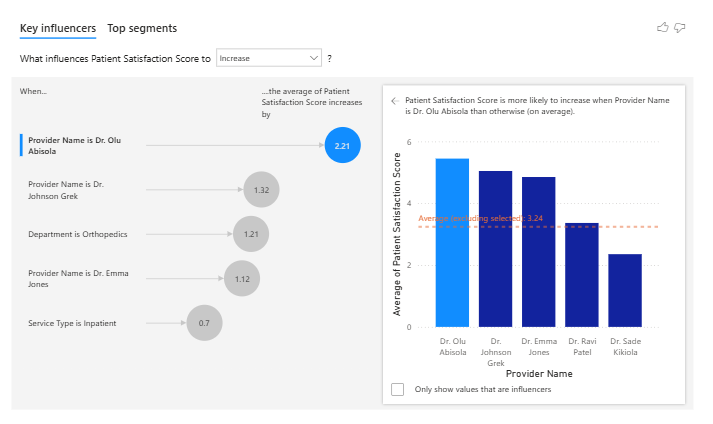
Task: Click the question mark after the dropdown
Action: click(x=329, y=59)
